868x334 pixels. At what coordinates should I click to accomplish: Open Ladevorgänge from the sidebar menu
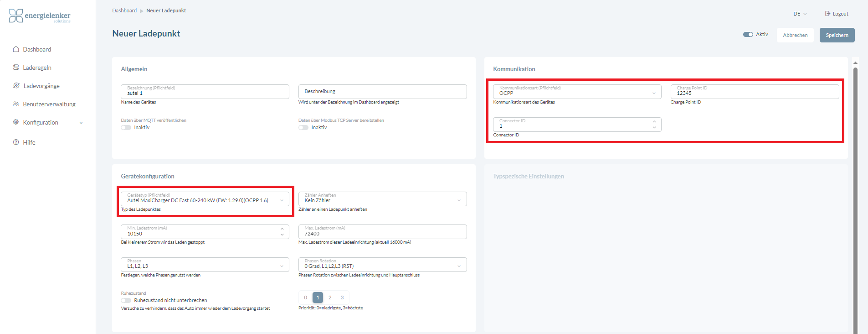[41, 86]
